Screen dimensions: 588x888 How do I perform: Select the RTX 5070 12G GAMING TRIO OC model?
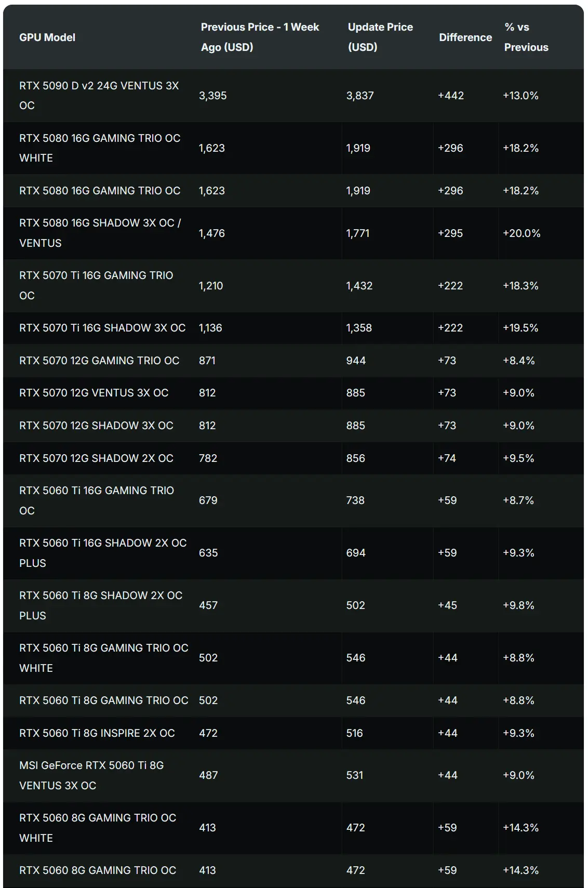pyautogui.click(x=99, y=361)
